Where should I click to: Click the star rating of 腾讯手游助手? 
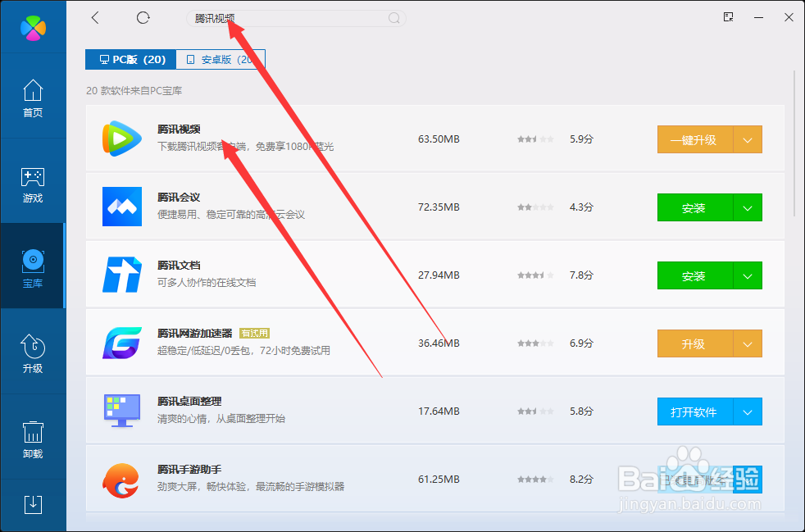click(x=535, y=480)
